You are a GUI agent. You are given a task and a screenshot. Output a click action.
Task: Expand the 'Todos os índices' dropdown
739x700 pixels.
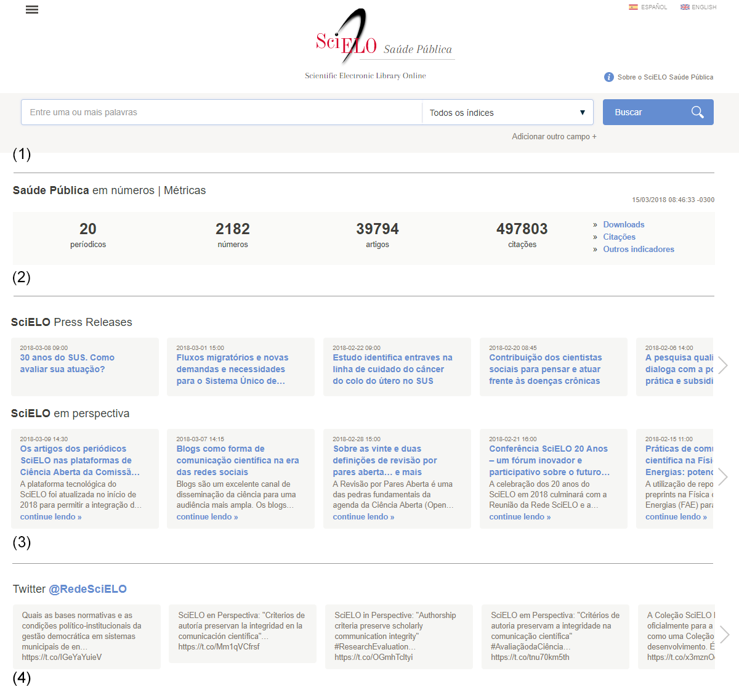[507, 113]
